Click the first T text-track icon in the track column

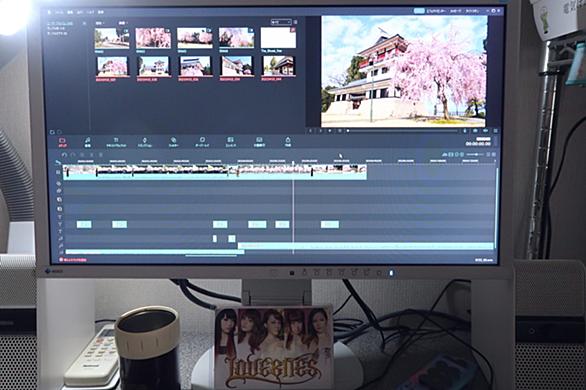pos(59,217)
